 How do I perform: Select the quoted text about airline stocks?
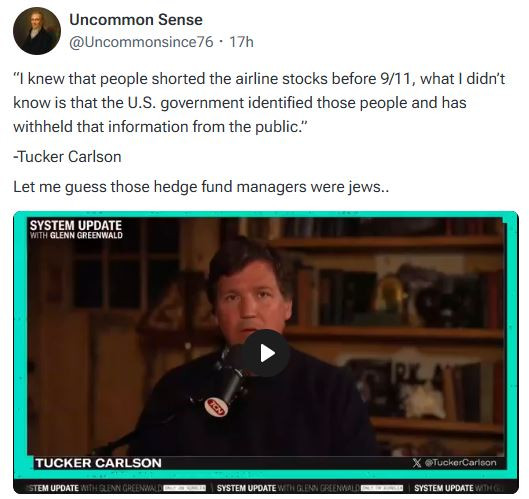click(259, 103)
